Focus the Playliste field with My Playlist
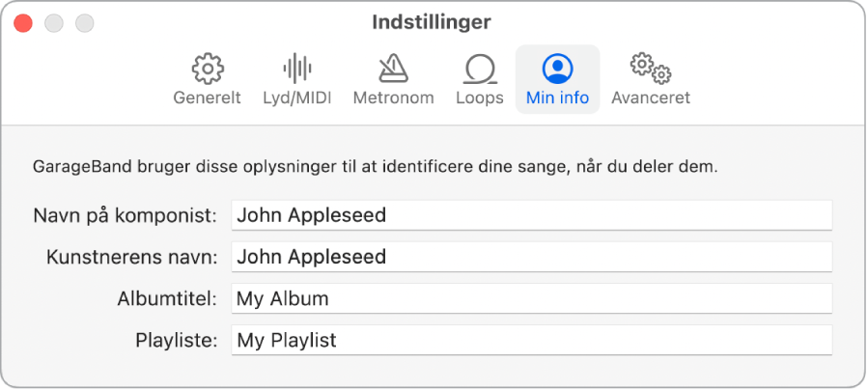 531,340
